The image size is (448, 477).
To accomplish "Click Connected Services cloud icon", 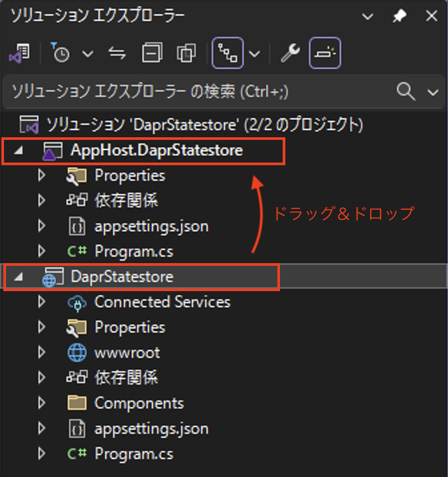I will click(77, 303).
